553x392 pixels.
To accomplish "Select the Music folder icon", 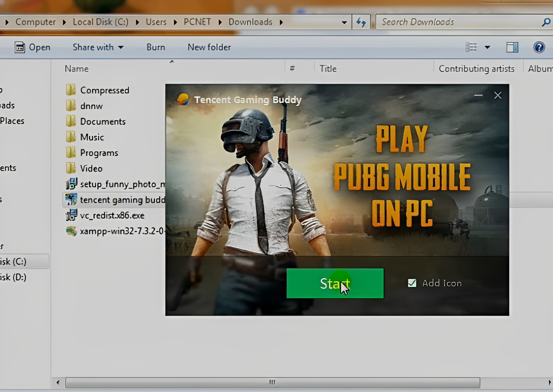I will pos(71,137).
